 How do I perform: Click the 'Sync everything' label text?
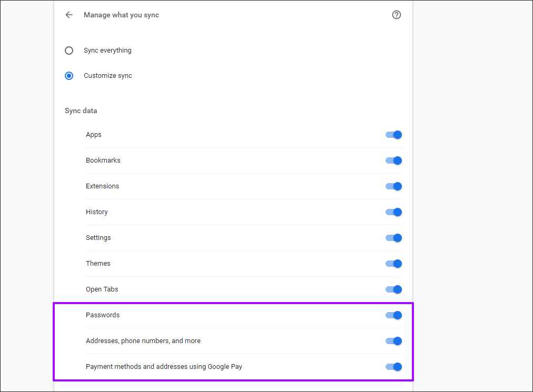click(x=107, y=51)
